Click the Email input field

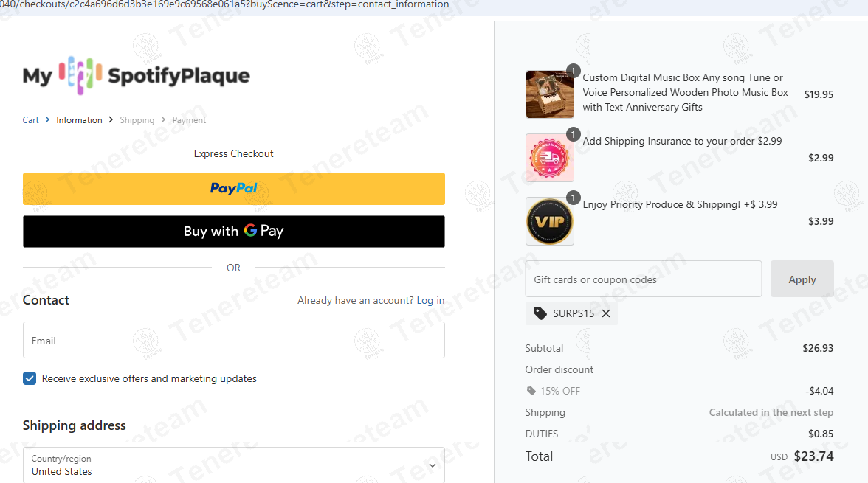pos(233,340)
